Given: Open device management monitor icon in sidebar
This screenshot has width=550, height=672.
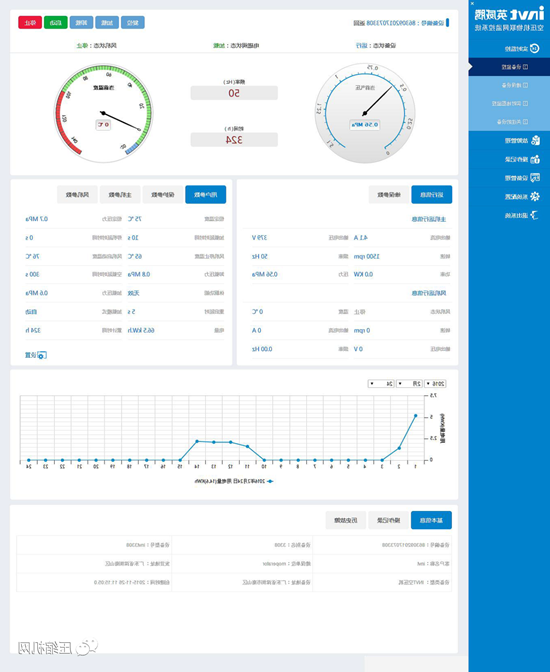Looking at the screenshot, I should coord(535,177).
